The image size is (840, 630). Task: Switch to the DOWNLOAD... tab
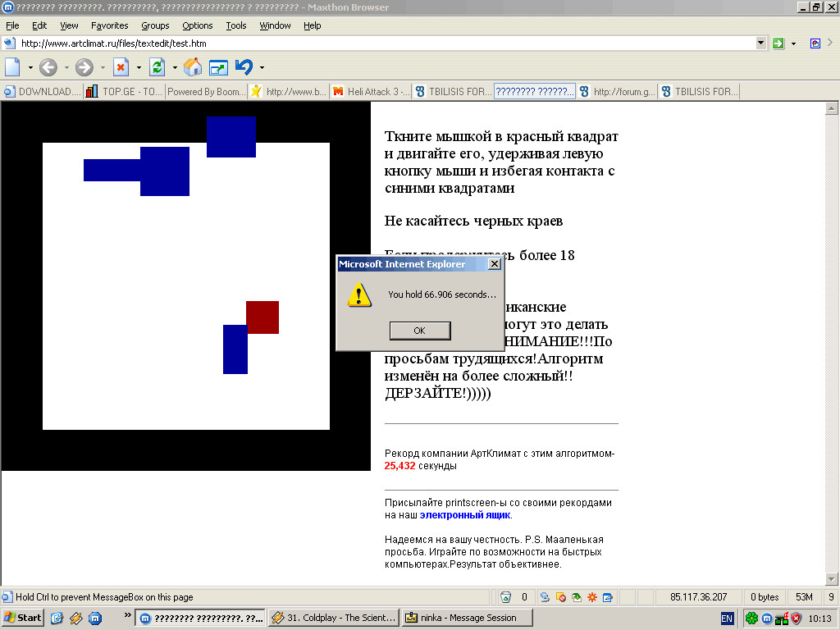(x=43, y=92)
